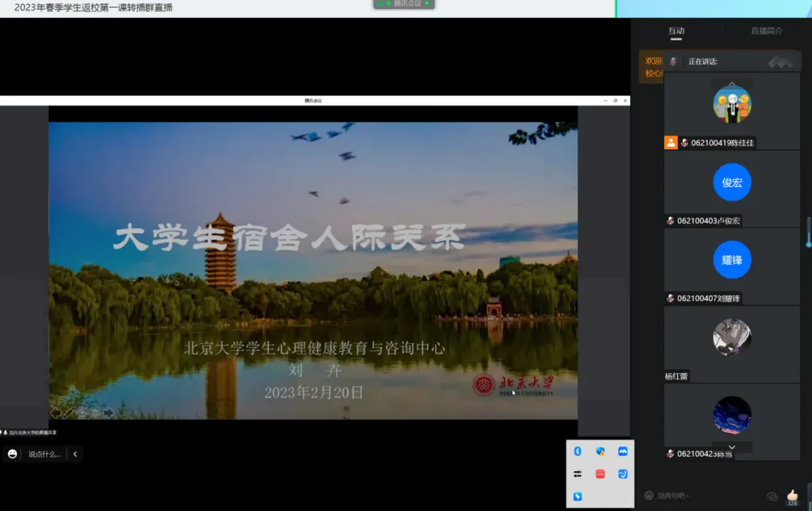Click the 说点什么 comment button
Image resolution: width=812 pixels, height=511 pixels.
pyautogui.click(x=44, y=454)
